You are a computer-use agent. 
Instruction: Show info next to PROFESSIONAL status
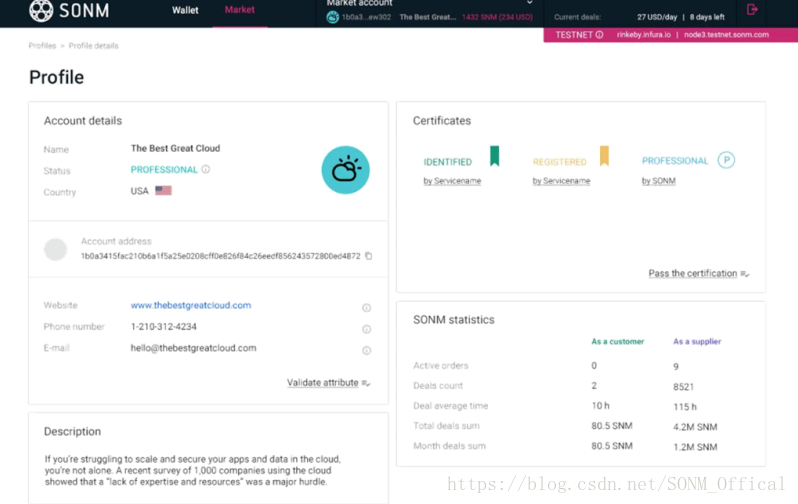[206, 169]
